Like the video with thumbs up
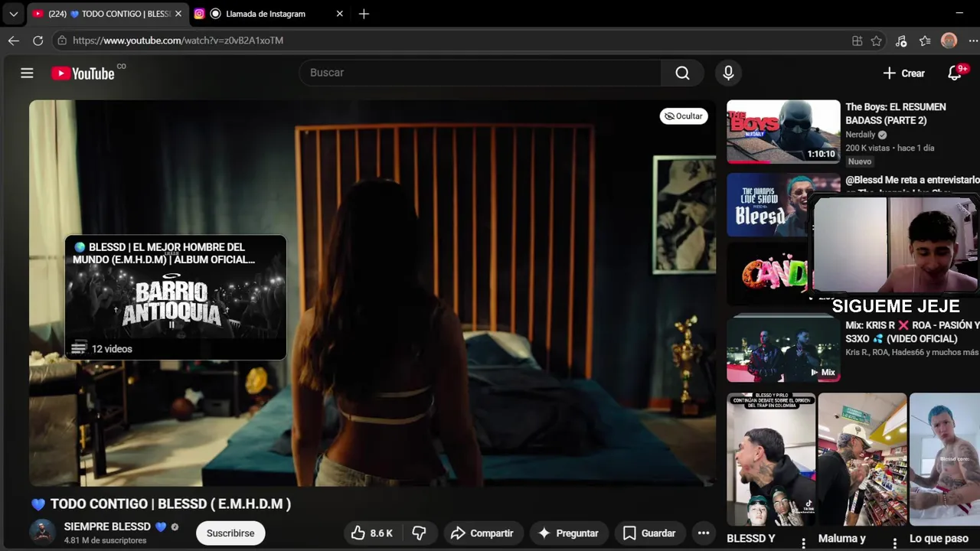Image resolution: width=980 pixels, height=551 pixels. pos(374,533)
